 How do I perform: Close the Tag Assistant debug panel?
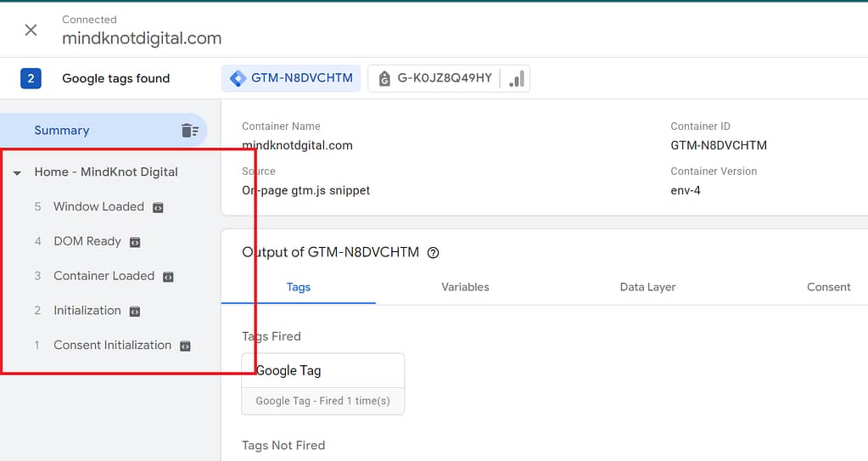pyautogui.click(x=31, y=30)
